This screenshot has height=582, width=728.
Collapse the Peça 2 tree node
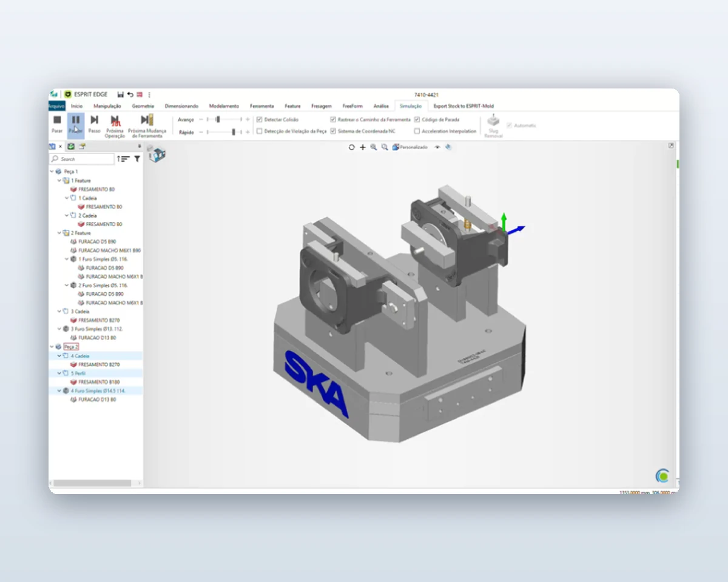click(52, 347)
